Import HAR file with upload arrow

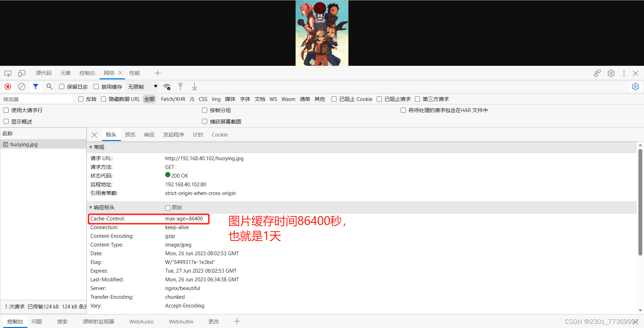[180, 86]
